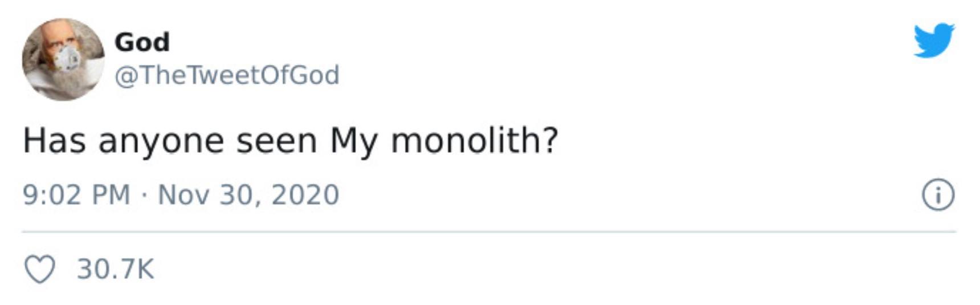
Task: Click the word "monolith?" in the tweet
Action: tap(474, 141)
